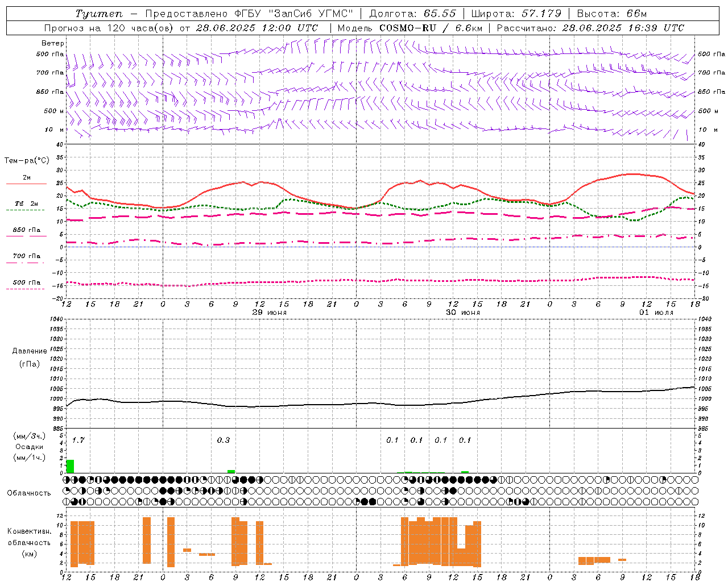Click the dashed line sample under 'Td 2м' legend
This screenshot has height=582, width=728.
tap(25, 210)
